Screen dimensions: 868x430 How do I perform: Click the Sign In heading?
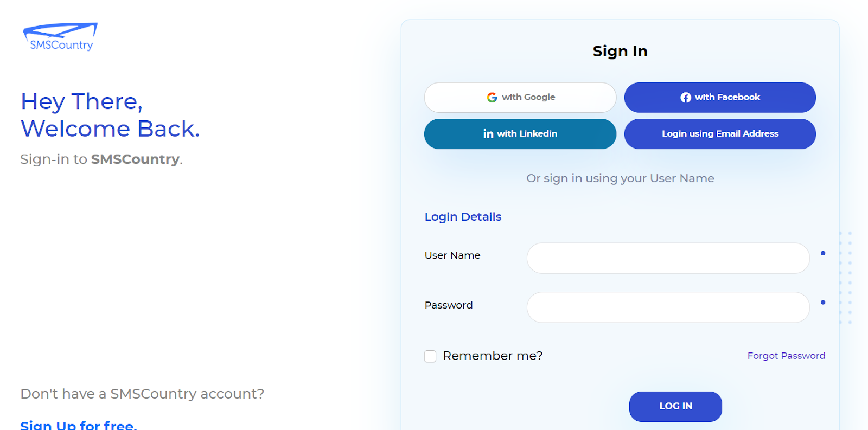(x=620, y=51)
